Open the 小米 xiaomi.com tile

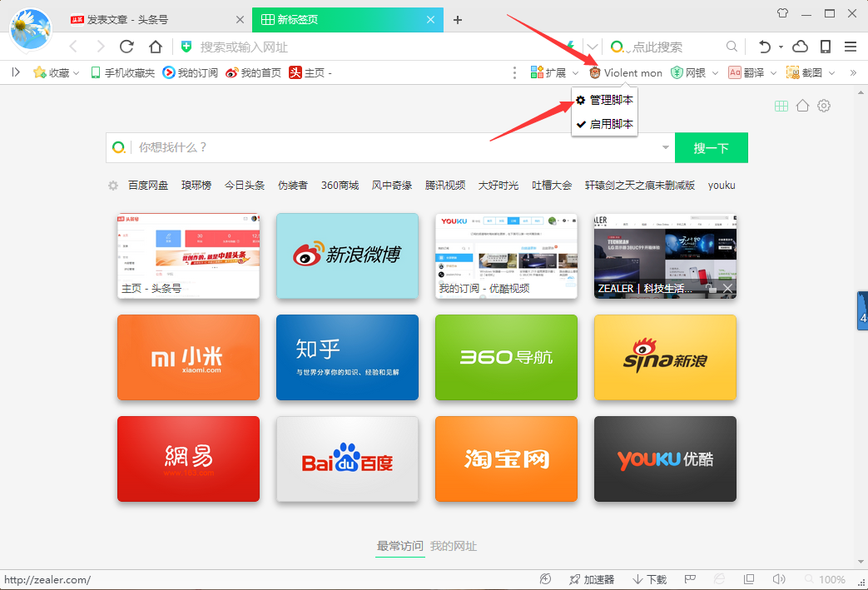[188, 357]
